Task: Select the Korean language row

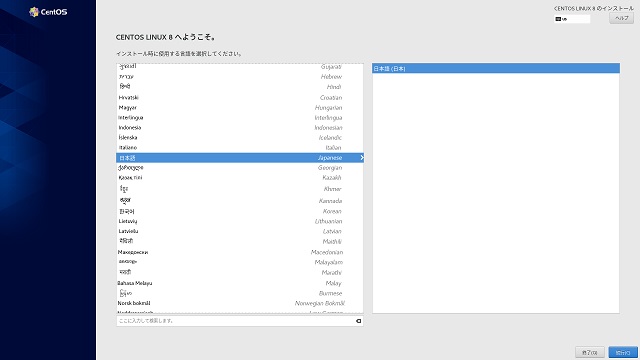Action: (x=240, y=211)
